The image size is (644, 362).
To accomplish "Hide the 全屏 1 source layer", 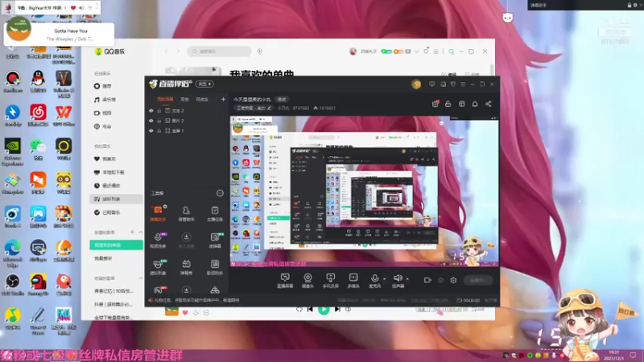I will [151, 130].
